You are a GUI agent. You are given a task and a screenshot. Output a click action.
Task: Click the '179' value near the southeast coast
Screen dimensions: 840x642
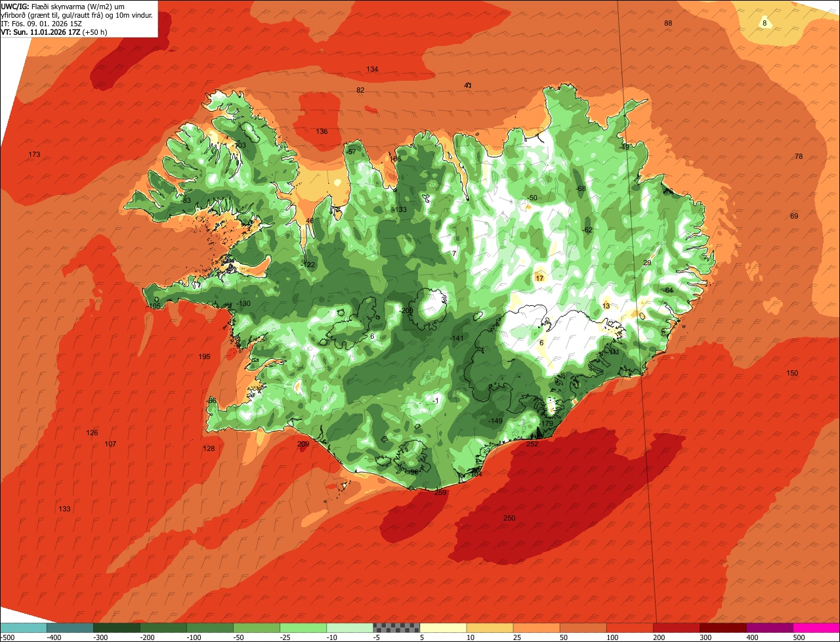point(547,423)
